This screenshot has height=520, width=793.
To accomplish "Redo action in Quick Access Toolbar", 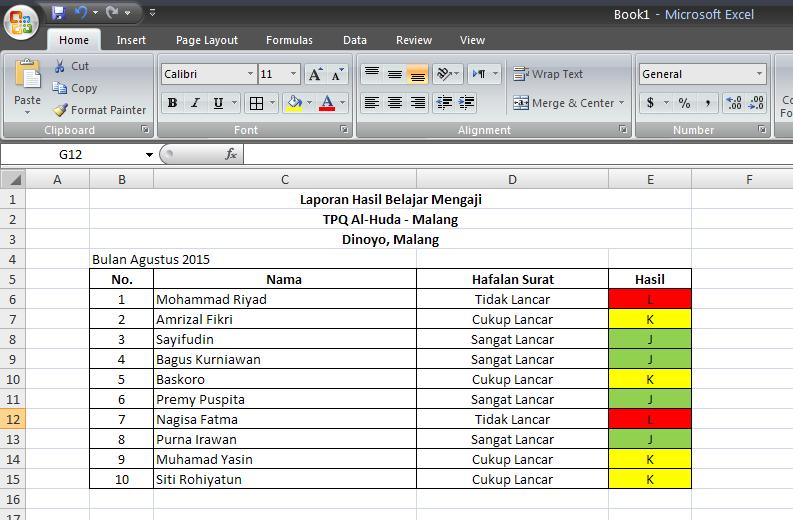I will click(112, 13).
